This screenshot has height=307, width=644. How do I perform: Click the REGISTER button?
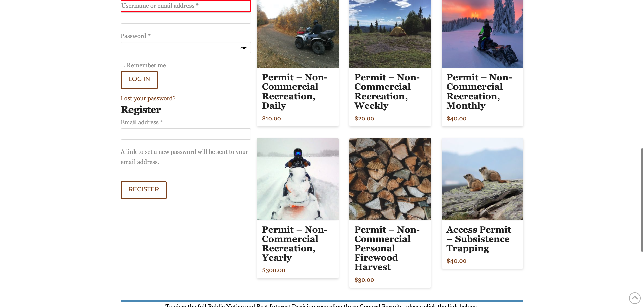(144, 190)
